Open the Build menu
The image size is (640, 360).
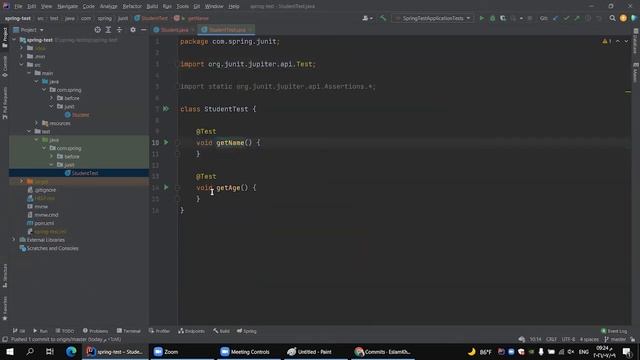[x=152, y=6]
